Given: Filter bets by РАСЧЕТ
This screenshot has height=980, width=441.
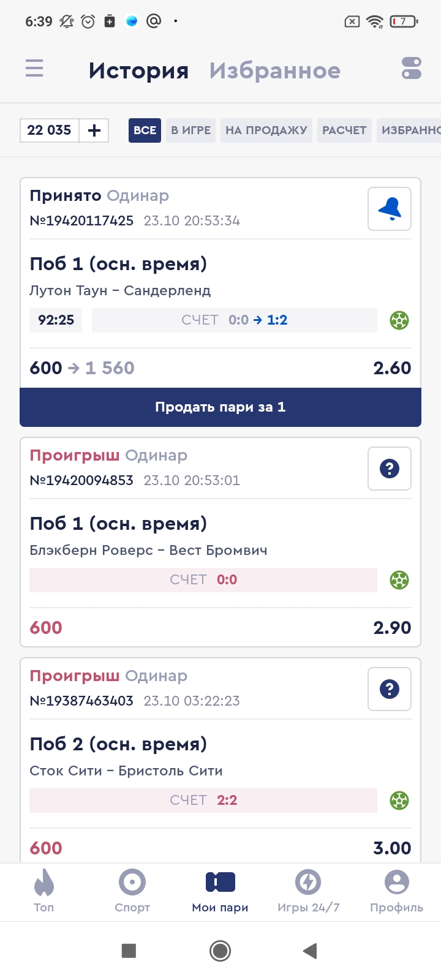Looking at the screenshot, I should (x=344, y=130).
